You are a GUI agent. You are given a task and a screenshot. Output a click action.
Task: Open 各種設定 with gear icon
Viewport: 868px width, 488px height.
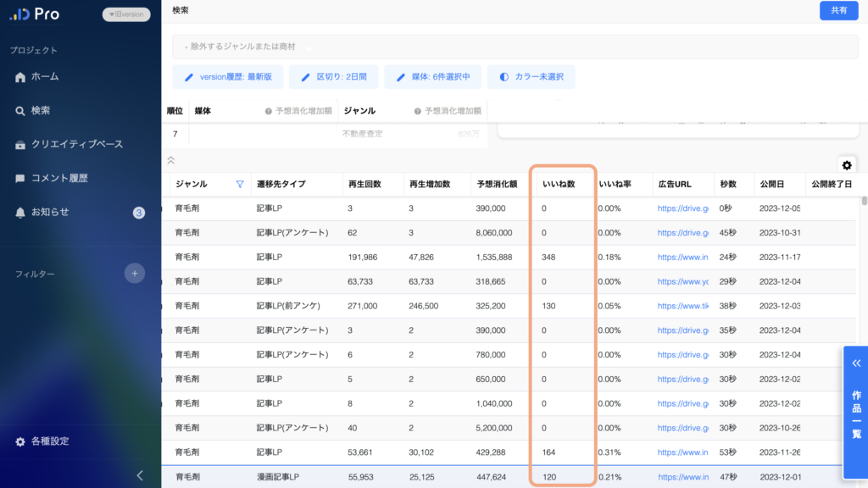click(x=49, y=441)
